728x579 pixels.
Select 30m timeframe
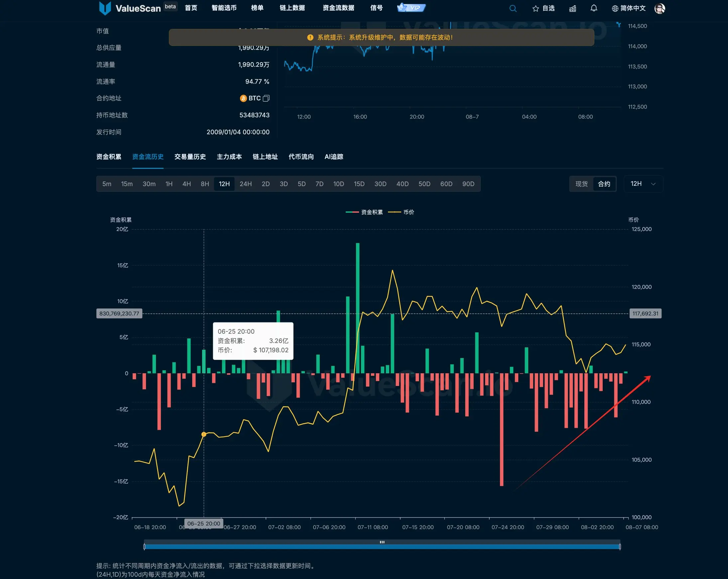click(149, 184)
